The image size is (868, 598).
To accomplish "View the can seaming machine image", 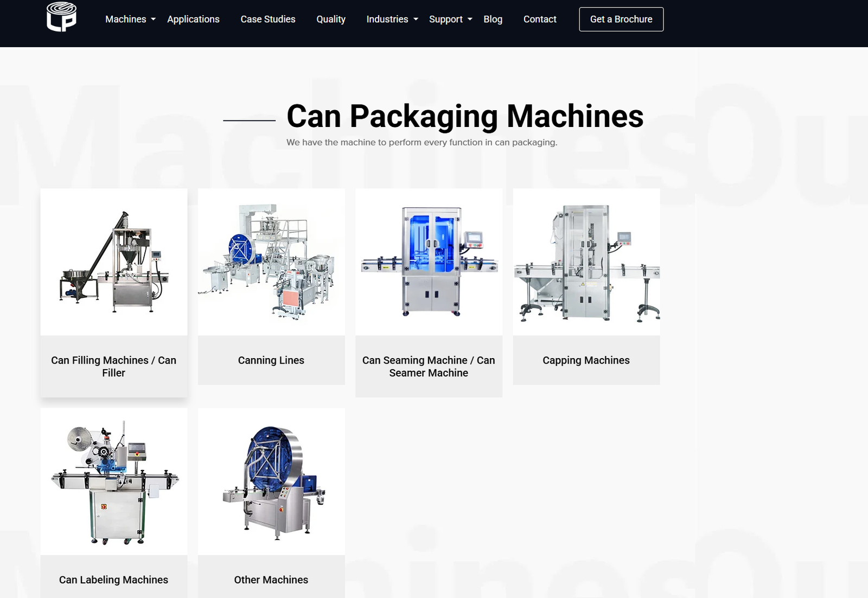I will pos(429,262).
